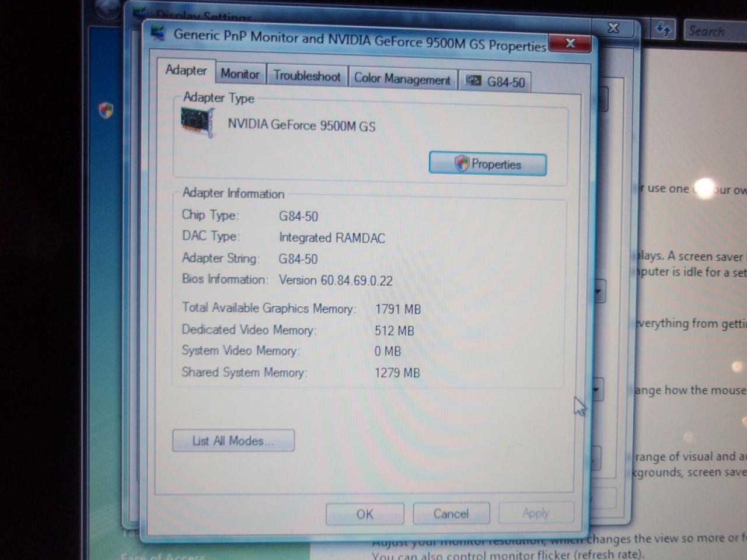This screenshot has height=560, width=747.
Task: Open the Color Management tab
Action: point(402,79)
